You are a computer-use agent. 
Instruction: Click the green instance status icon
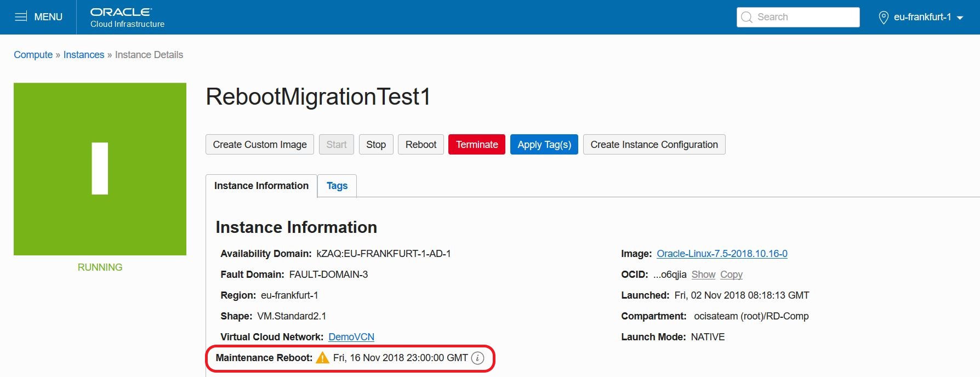(x=100, y=169)
